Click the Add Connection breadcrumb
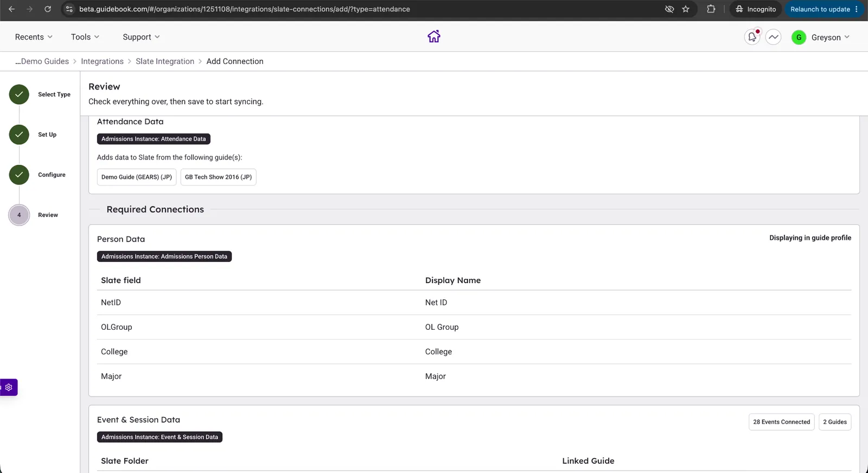The height and width of the screenshot is (473, 868). [235, 61]
